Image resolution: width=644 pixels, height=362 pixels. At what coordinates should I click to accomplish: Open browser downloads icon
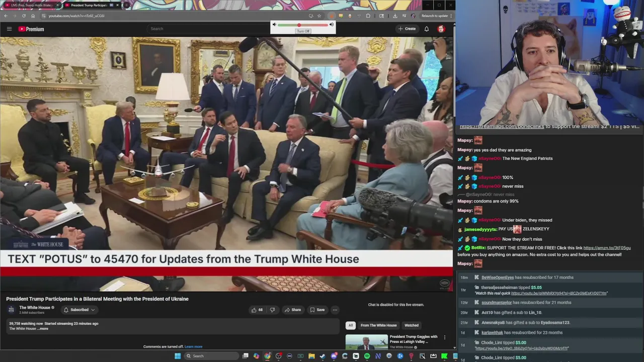click(x=394, y=16)
